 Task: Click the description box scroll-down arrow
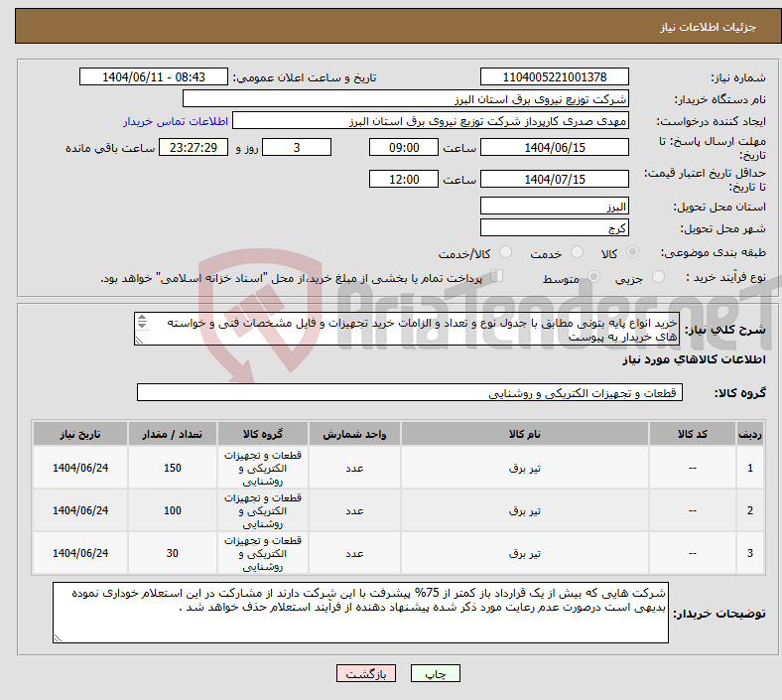coord(142,326)
